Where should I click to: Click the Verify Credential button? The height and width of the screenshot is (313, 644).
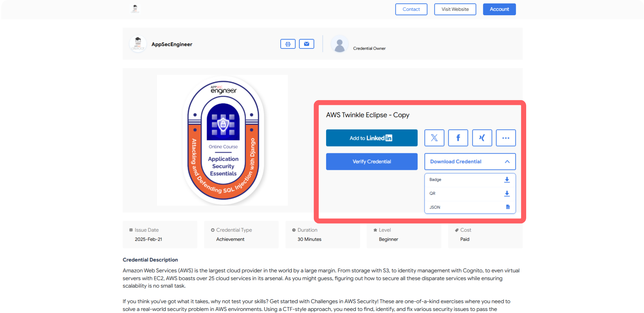point(371,161)
